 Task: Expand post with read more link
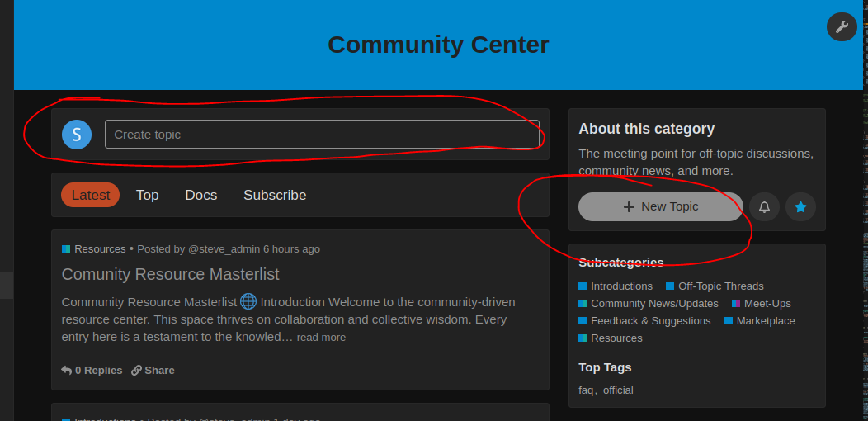tap(321, 337)
